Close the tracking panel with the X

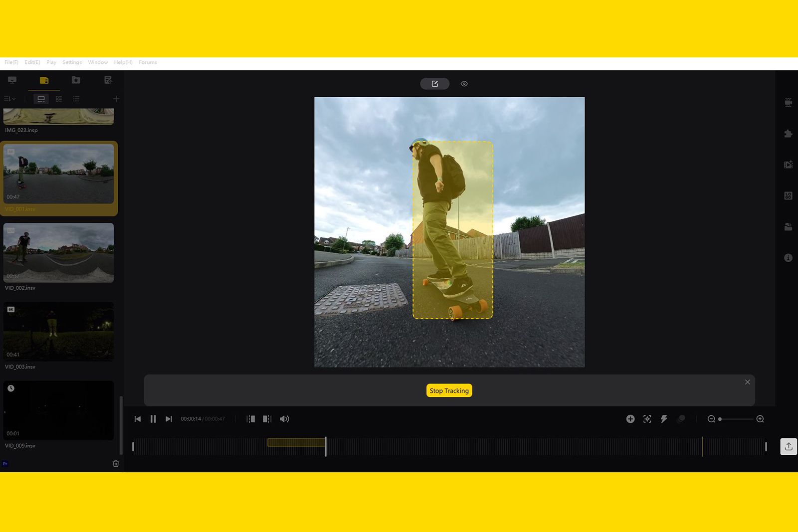click(747, 382)
